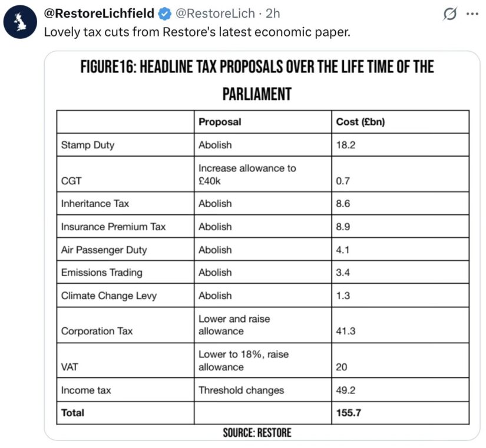Viewport: 486px width, 448px height.
Task: Click the 'Source: Restore' caption
Action: [x=257, y=433]
